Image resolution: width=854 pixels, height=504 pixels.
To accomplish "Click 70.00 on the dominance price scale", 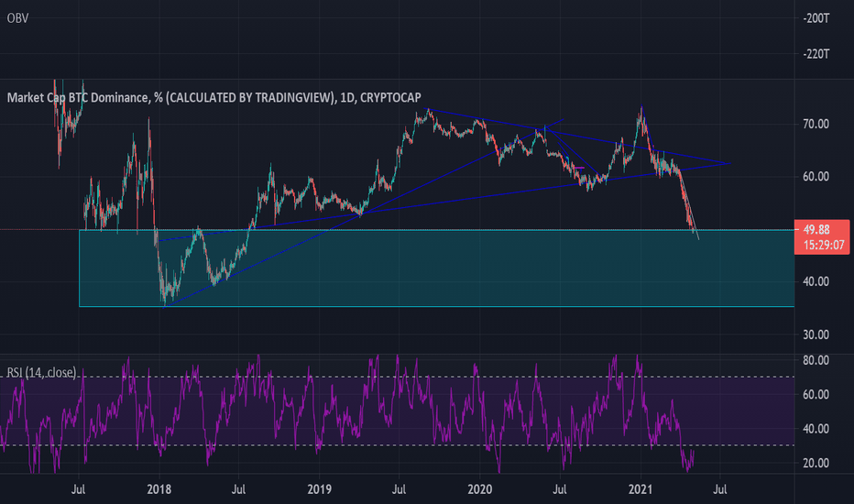I will tap(816, 125).
